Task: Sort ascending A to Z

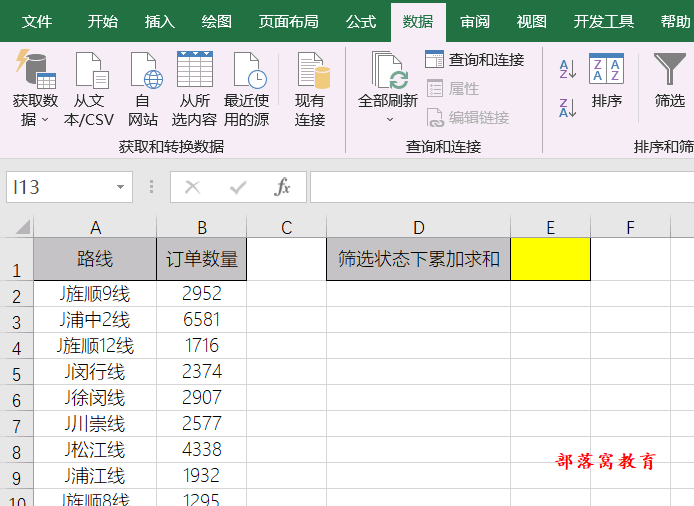Action: click(x=567, y=70)
